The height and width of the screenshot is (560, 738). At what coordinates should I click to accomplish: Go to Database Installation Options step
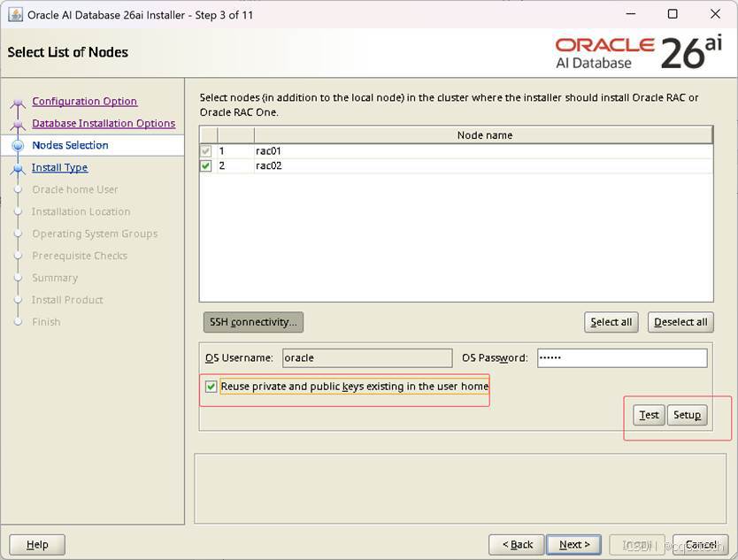pyautogui.click(x=104, y=123)
